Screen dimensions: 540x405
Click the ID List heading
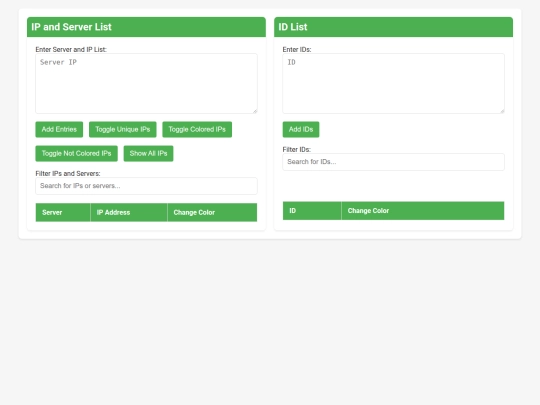click(293, 27)
